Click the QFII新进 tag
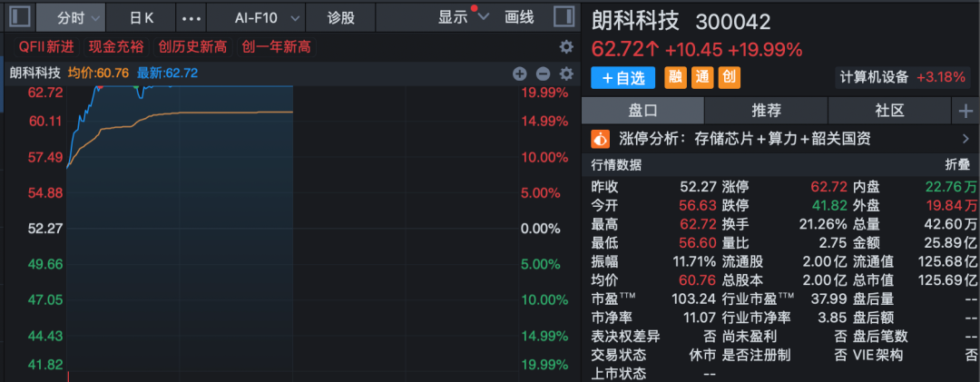 pos(46,47)
